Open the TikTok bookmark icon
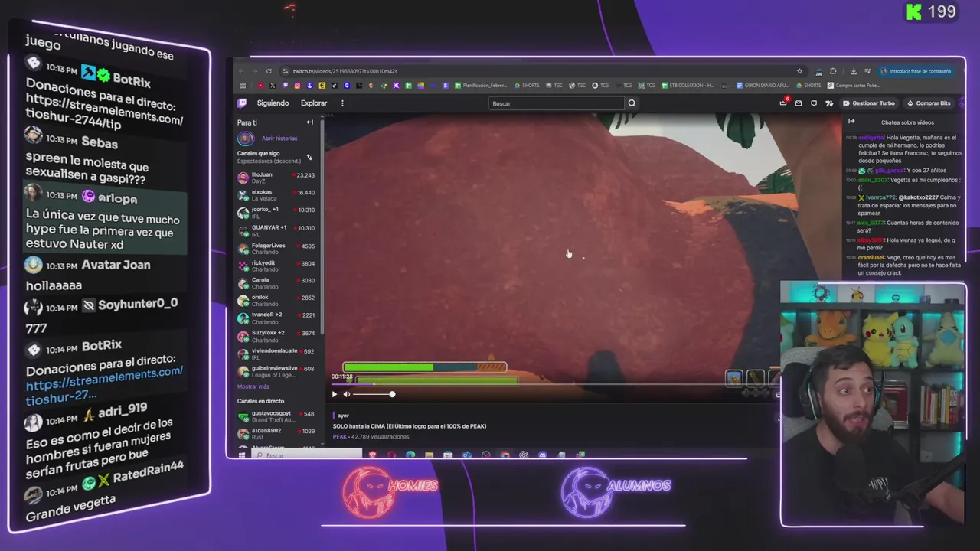 click(x=335, y=86)
